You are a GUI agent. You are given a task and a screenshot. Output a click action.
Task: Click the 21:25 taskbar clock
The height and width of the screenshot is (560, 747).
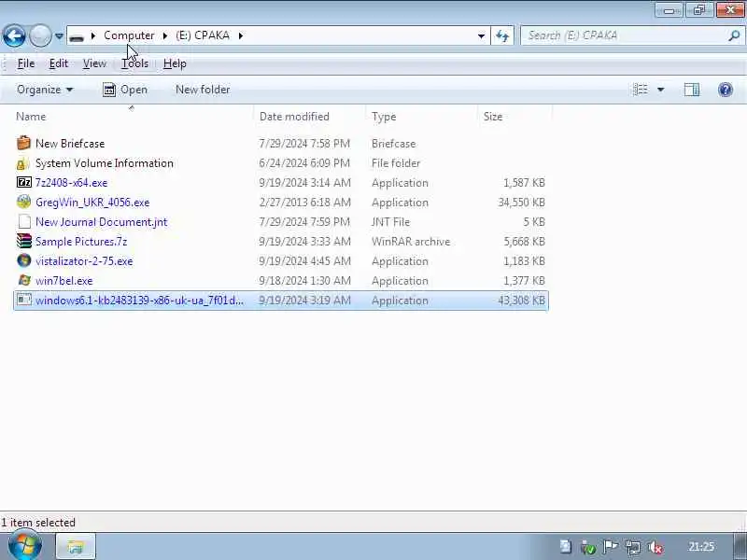coord(701,547)
